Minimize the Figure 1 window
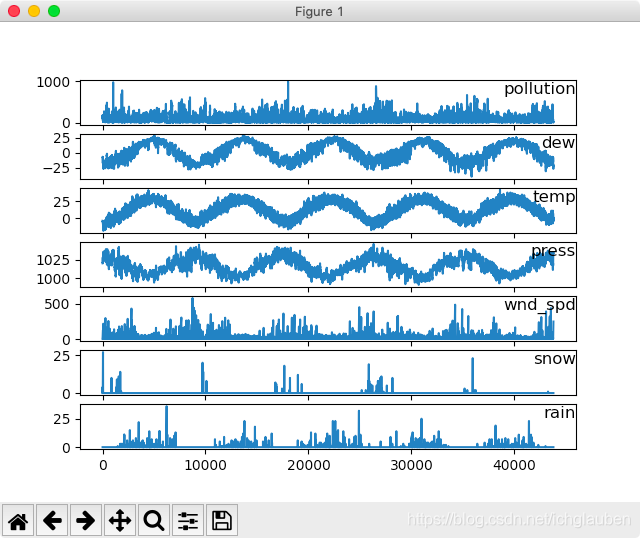 click(34, 11)
